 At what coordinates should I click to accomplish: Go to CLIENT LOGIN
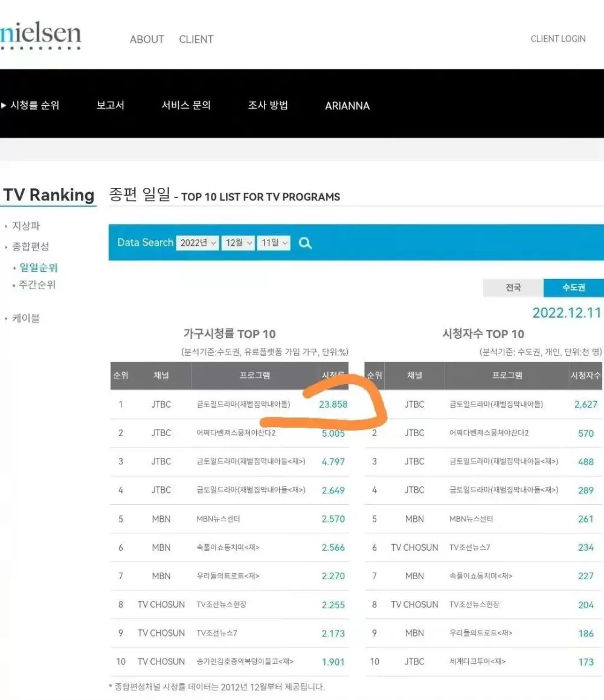tap(558, 39)
